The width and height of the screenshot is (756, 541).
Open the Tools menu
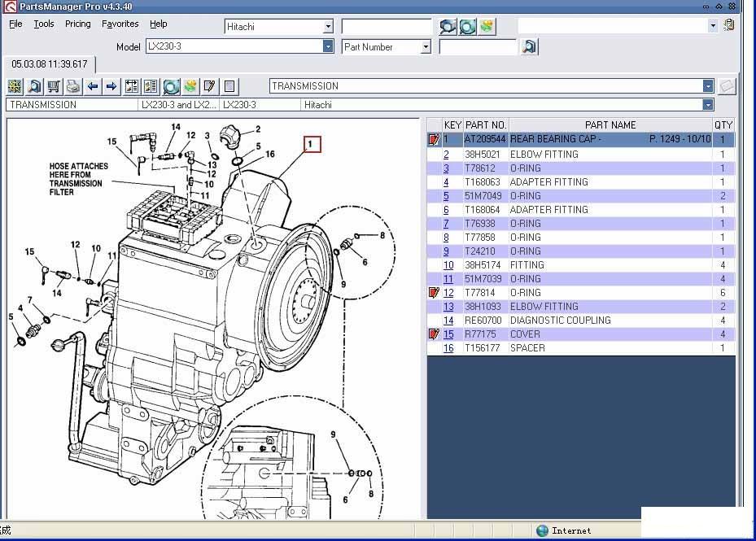[x=43, y=24]
